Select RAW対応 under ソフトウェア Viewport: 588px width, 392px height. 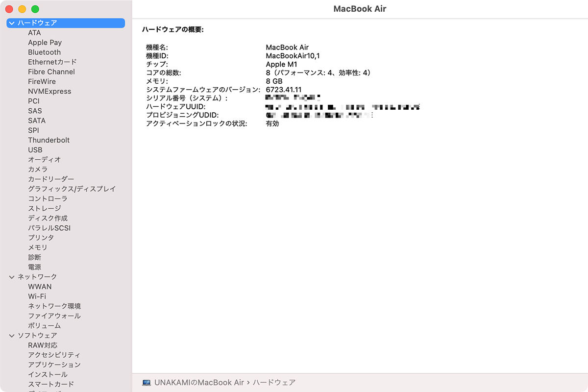43,345
